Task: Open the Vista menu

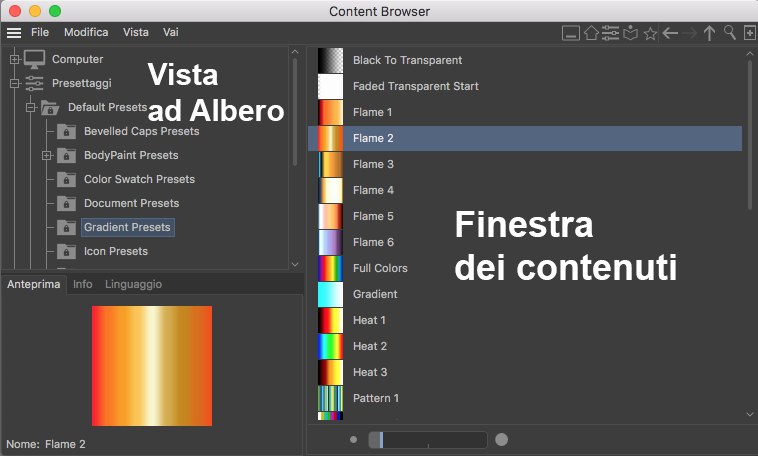Action: (x=135, y=32)
